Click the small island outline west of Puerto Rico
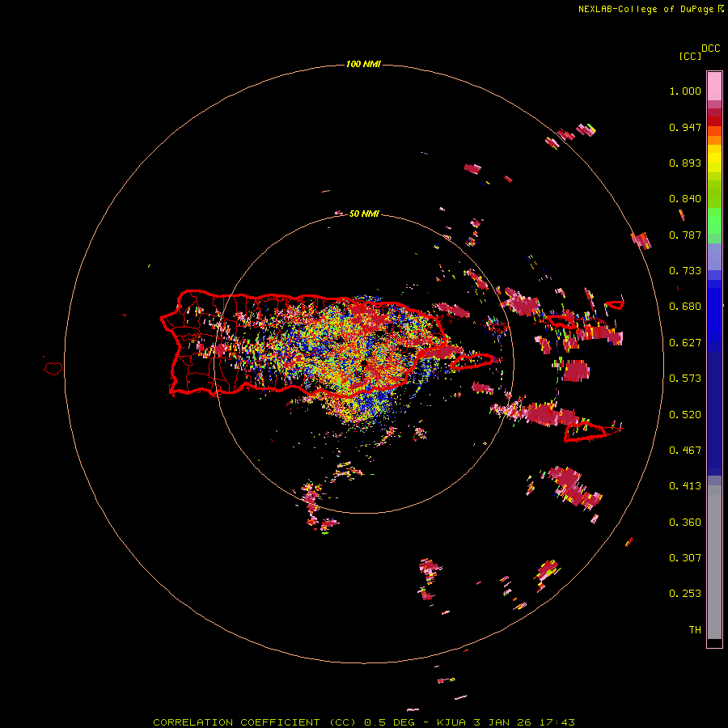Image resolution: width=728 pixels, height=728 pixels. (x=53, y=369)
